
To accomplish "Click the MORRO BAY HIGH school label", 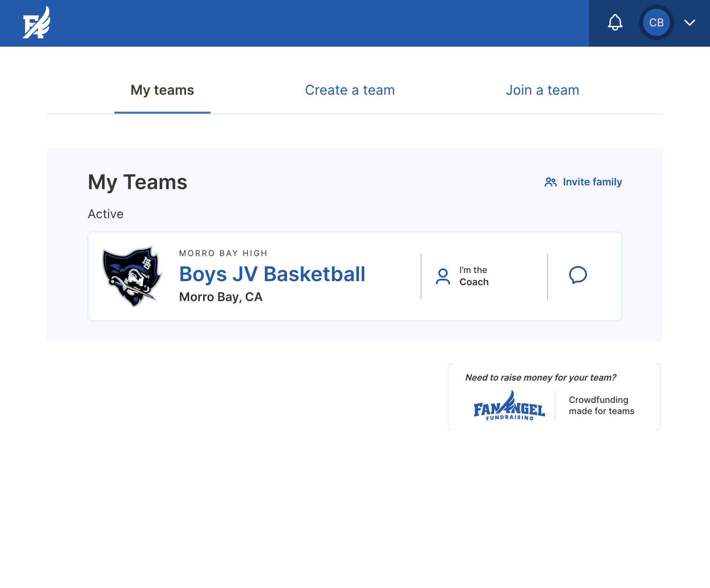I will click(223, 253).
